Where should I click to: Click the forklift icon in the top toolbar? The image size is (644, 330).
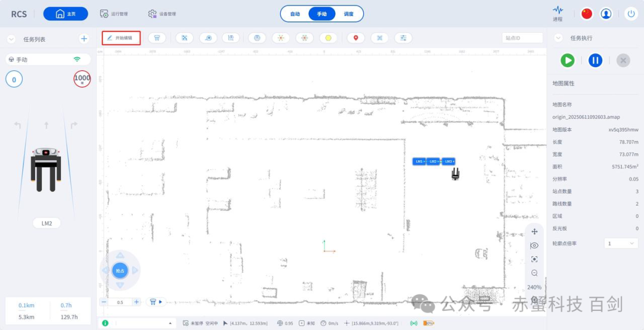pyautogui.click(x=157, y=38)
